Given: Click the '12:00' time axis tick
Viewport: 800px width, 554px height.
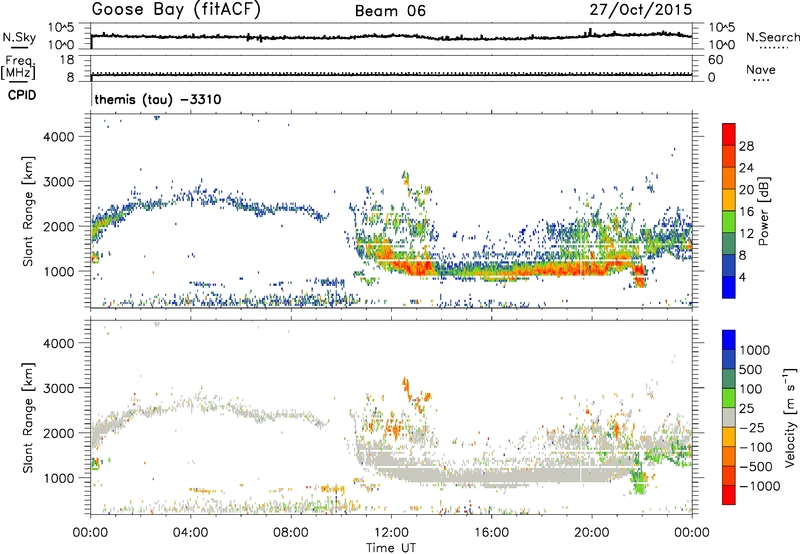Looking at the screenshot, I should [391, 533].
